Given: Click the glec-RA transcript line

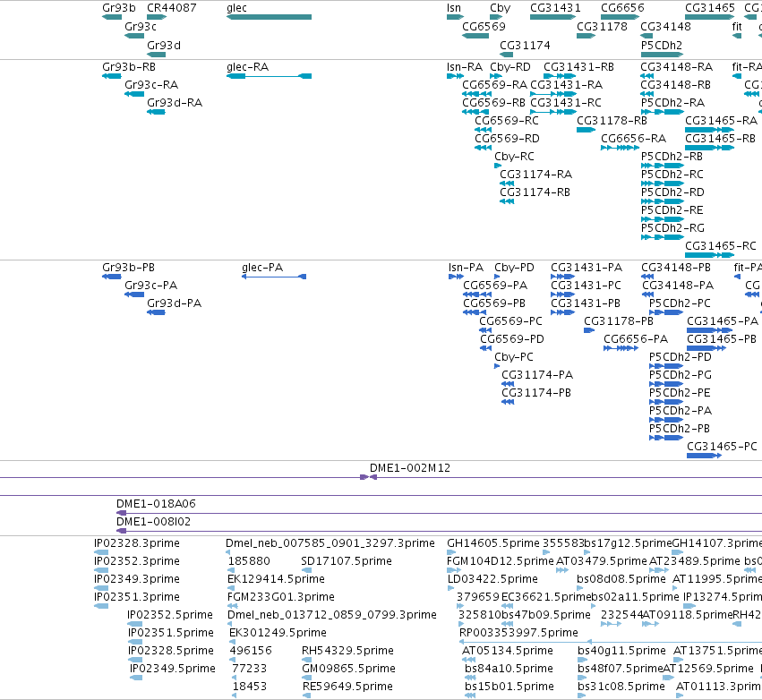Looking at the screenshot, I should pos(269,76).
